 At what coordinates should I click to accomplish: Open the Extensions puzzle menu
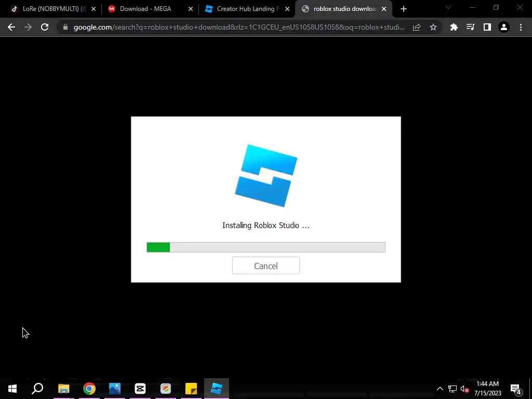tap(454, 27)
